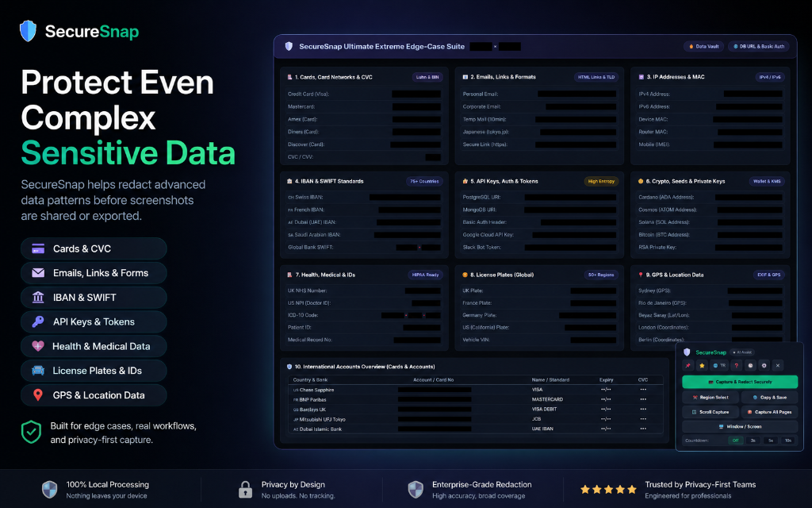
Task: Click the Copy & Save button
Action: (769, 397)
